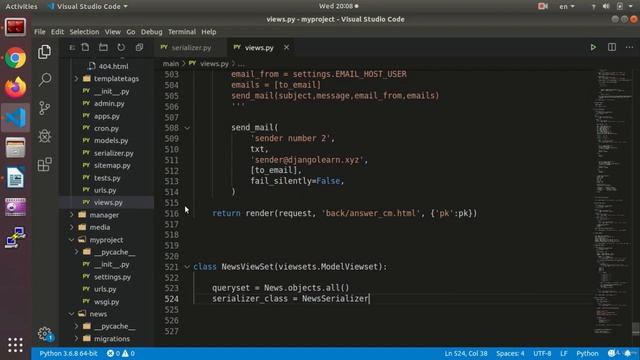
Task: Open the Visual Studio Code app menu
Action: tap(87, 7)
